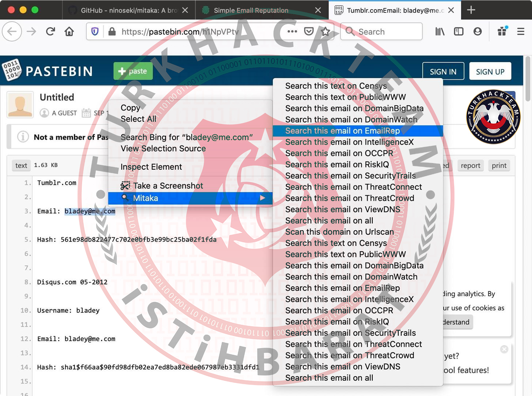Image resolution: width=532 pixels, height=396 pixels.
Task: Click the "1.63 KB" size value
Action: [46, 165]
